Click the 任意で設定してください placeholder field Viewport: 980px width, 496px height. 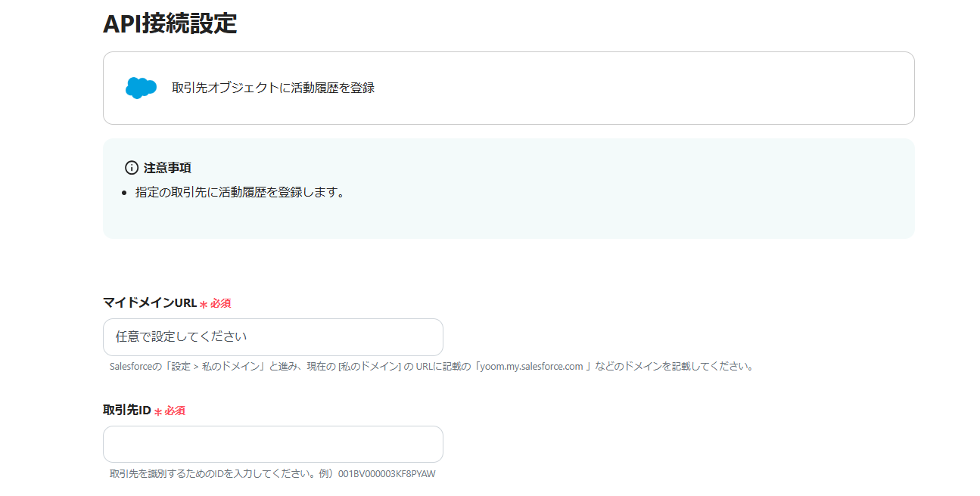(x=272, y=337)
